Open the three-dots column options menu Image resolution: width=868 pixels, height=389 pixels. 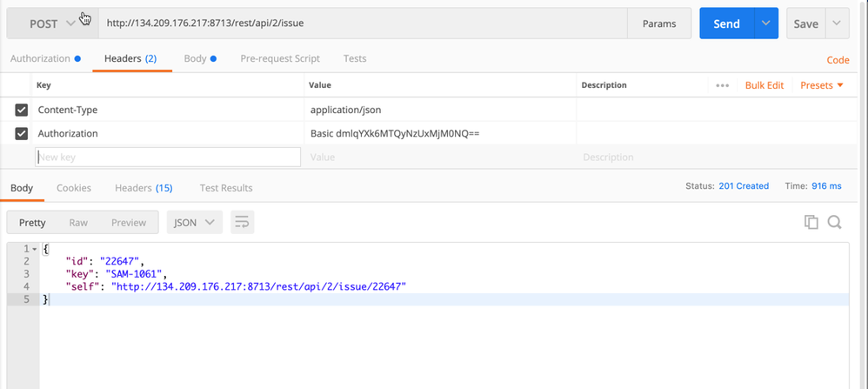click(722, 85)
